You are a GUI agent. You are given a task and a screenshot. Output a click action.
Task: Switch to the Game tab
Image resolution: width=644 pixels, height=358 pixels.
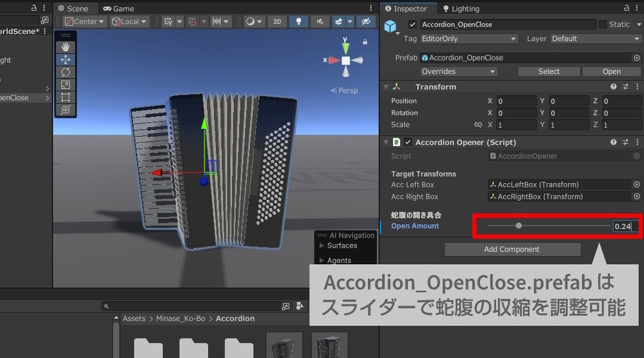click(x=119, y=8)
